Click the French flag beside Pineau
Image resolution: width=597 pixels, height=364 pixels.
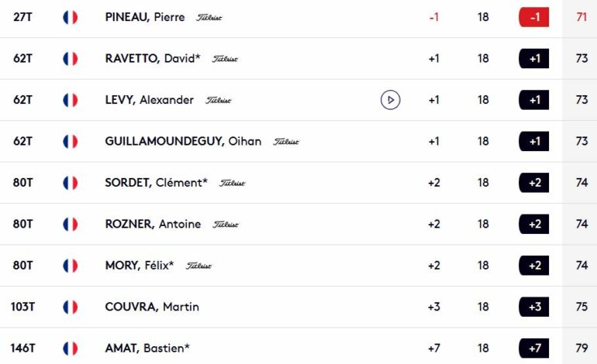(71, 17)
